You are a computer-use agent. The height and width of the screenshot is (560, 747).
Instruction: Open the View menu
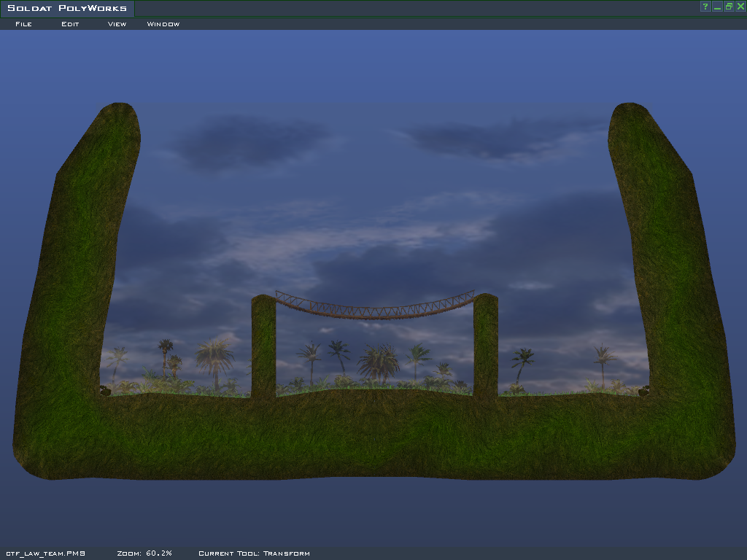tap(117, 24)
